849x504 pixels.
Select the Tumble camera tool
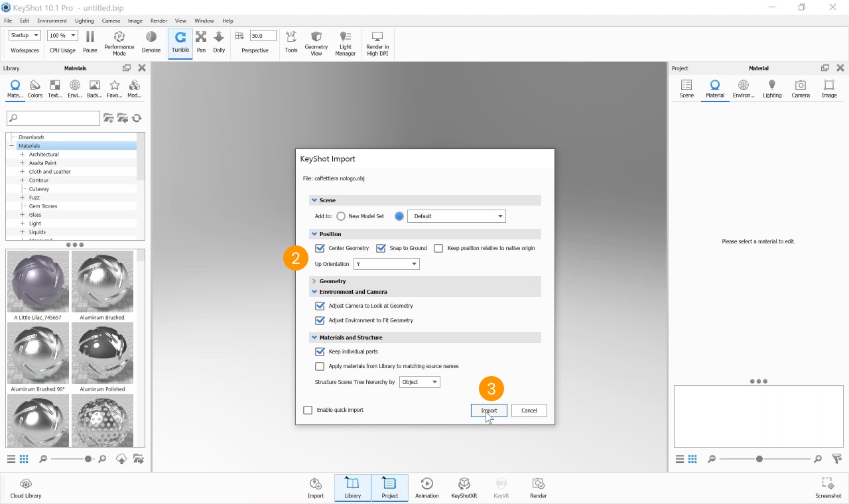pyautogui.click(x=180, y=41)
